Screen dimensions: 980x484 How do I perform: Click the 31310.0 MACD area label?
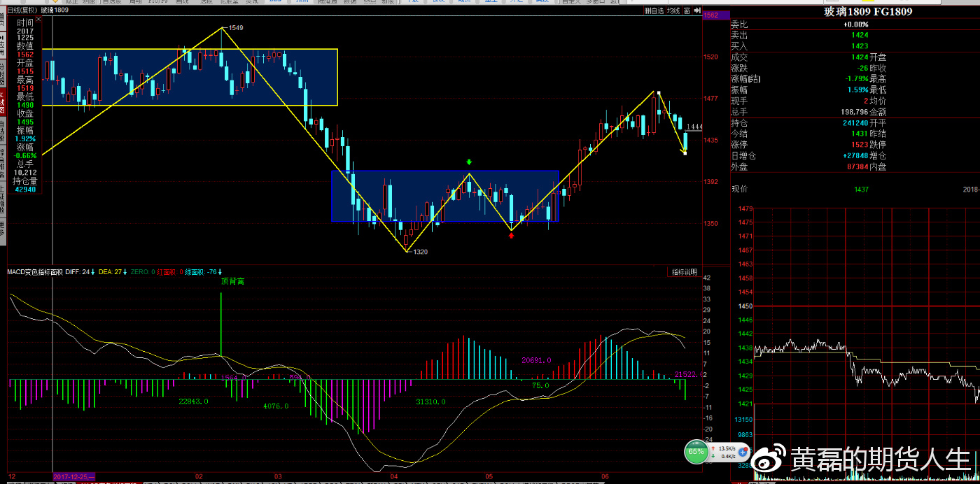click(x=430, y=402)
